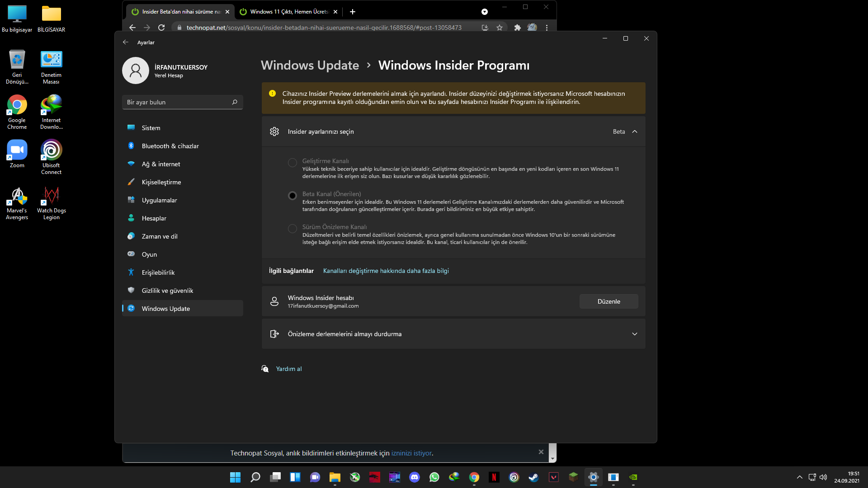
Task: Collapse the Insider ayarlarınızı seçin section
Action: tap(635, 131)
